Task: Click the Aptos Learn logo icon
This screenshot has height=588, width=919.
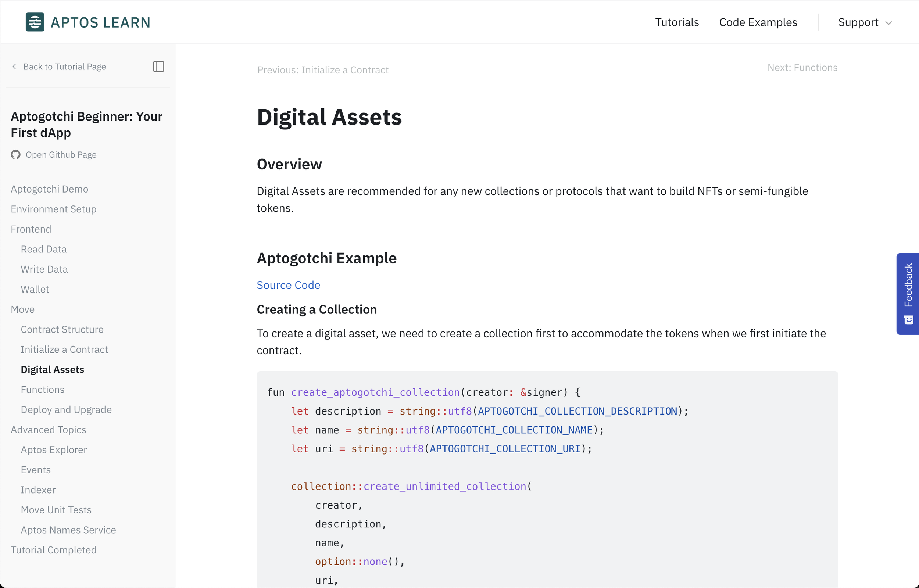Action: 35,22
